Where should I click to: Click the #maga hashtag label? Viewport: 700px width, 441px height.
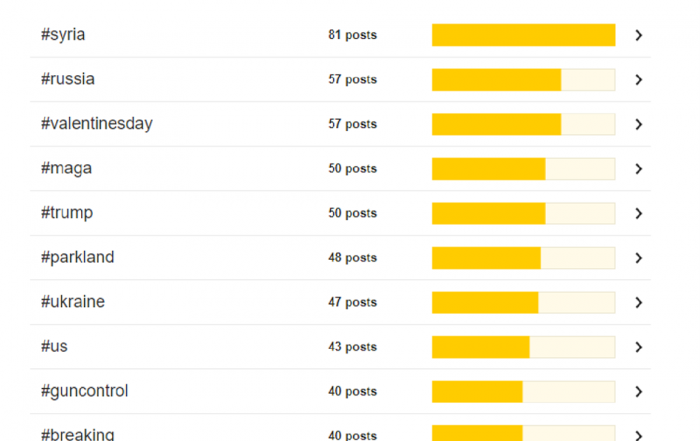pyautogui.click(x=67, y=169)
